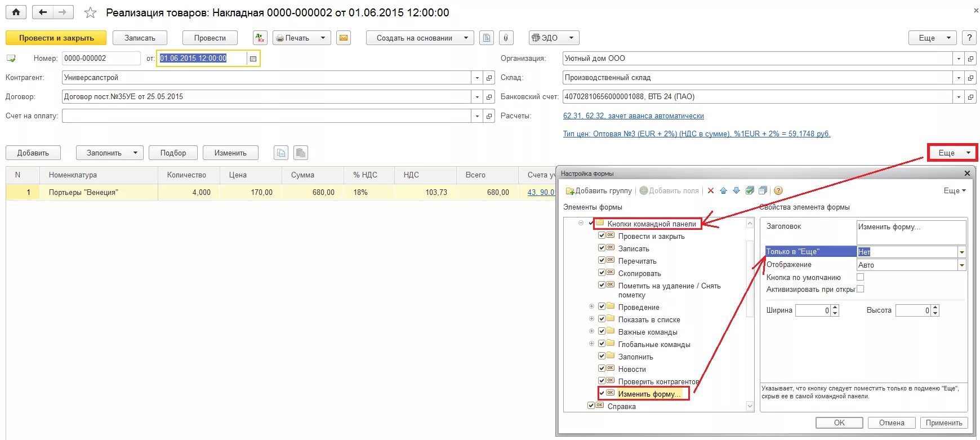Select Изменить форму... tree item

click(649, 394)
